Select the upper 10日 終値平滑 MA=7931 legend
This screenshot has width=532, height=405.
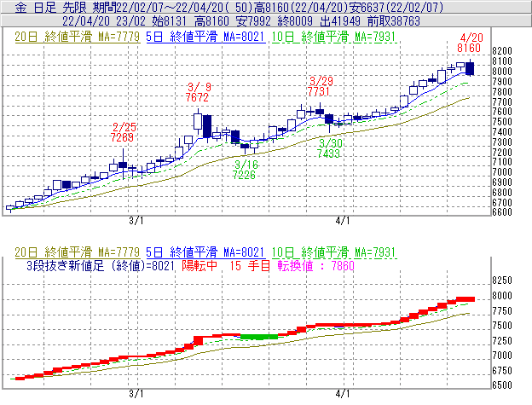[334, 37]
